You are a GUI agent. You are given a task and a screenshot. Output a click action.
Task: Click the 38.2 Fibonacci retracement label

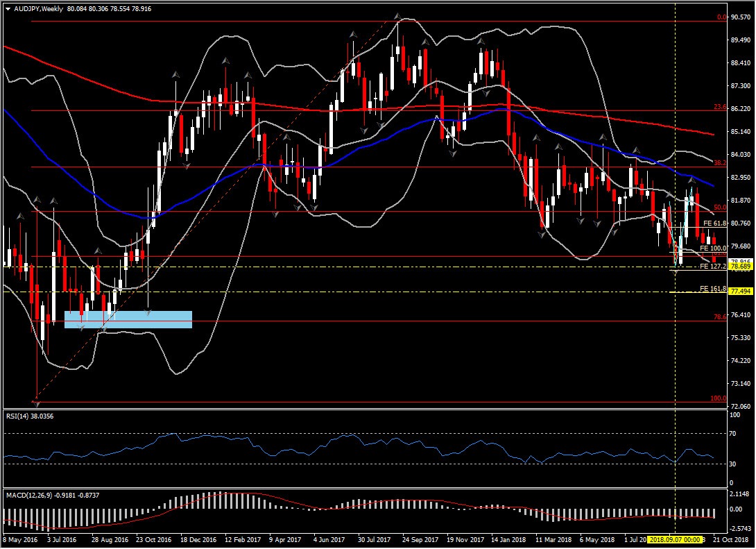tap(719, 163)
